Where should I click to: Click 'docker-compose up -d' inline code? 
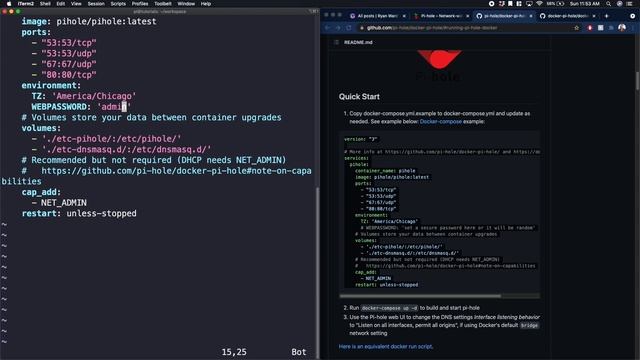tap(389, 308)
